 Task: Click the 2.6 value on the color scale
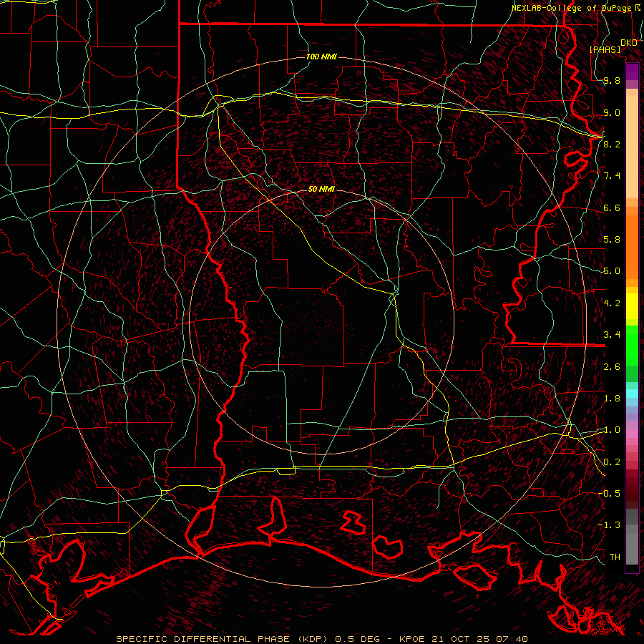click(612, 366)
